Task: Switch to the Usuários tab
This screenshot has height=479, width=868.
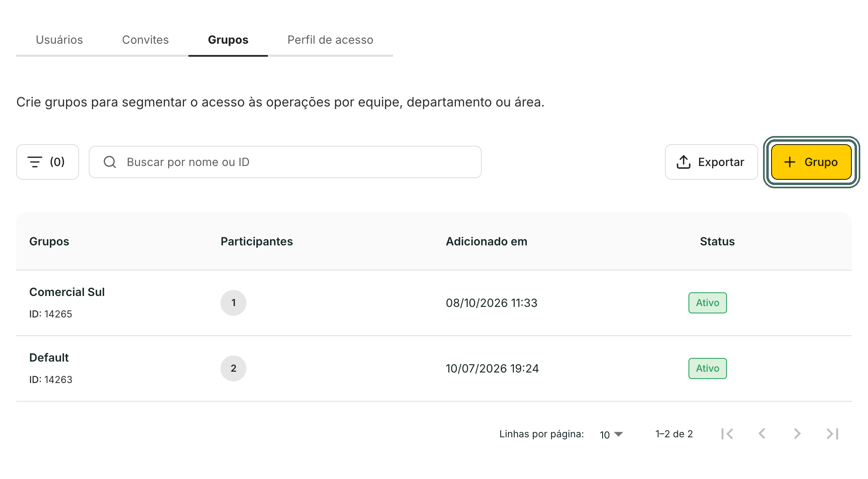Action: [x=60, y=40]
